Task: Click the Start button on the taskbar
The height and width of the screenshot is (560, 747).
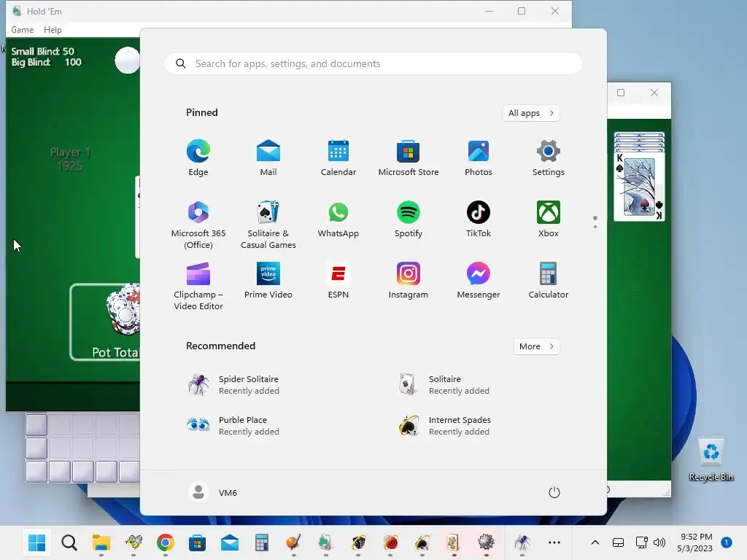Action: (x=36, y=542)
